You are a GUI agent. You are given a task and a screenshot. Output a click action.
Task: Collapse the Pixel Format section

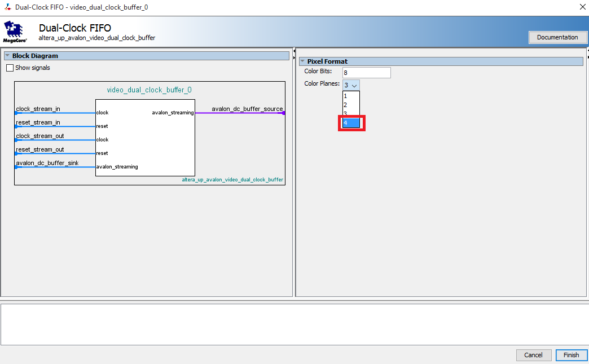click(302, 61)
